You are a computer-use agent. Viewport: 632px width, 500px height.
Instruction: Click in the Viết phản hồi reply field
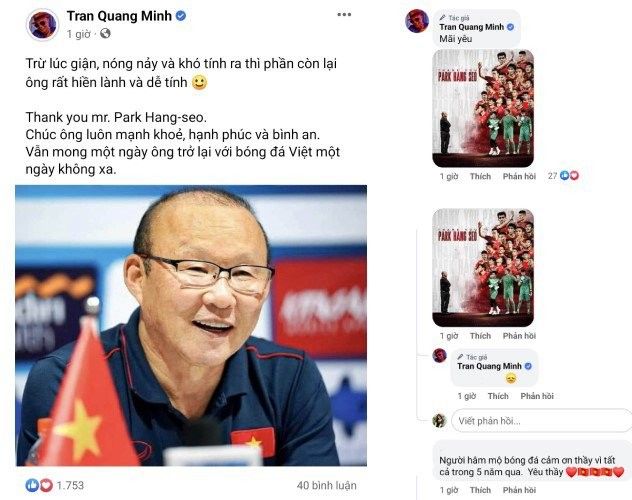click(541, 421)
